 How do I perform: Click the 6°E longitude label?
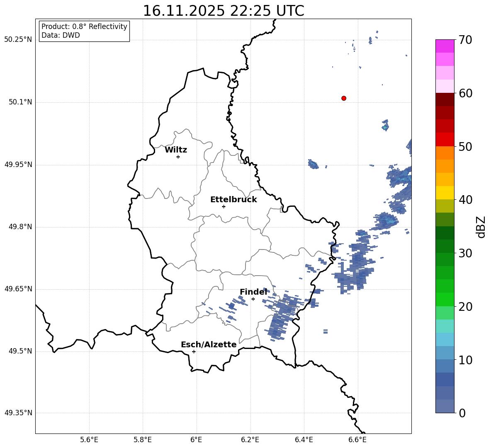point(196,440)
